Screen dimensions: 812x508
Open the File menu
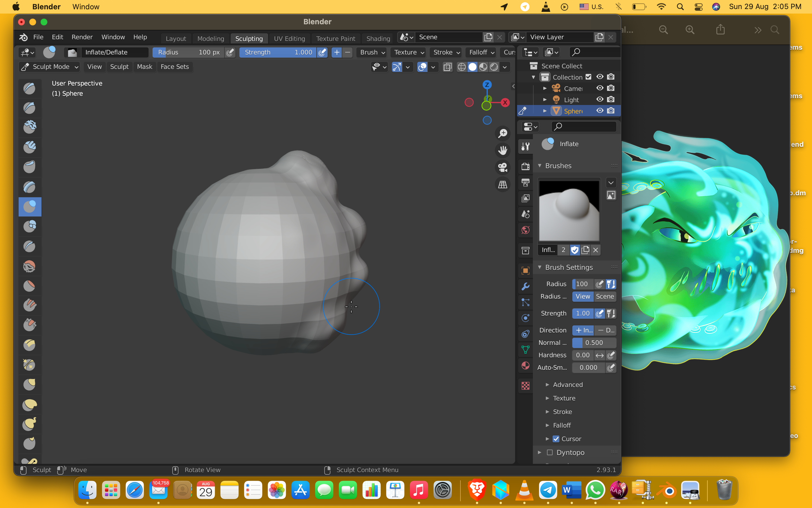(38, 37)
